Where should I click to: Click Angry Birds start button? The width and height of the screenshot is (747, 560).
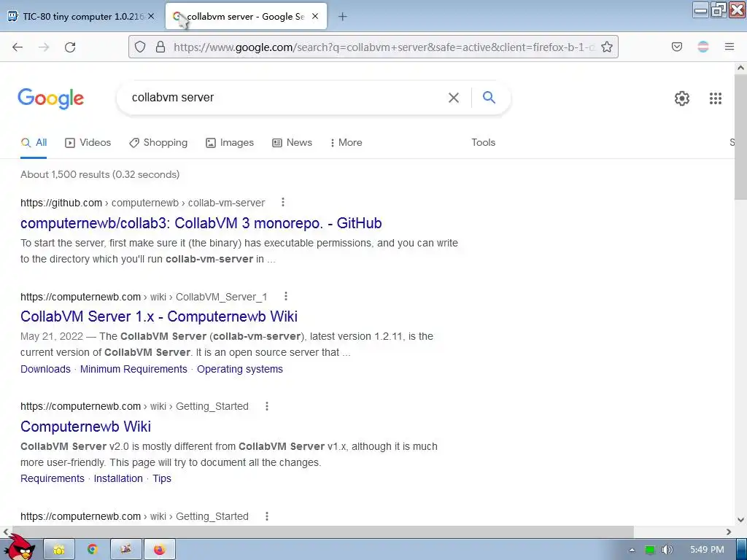tap(20, 548)
